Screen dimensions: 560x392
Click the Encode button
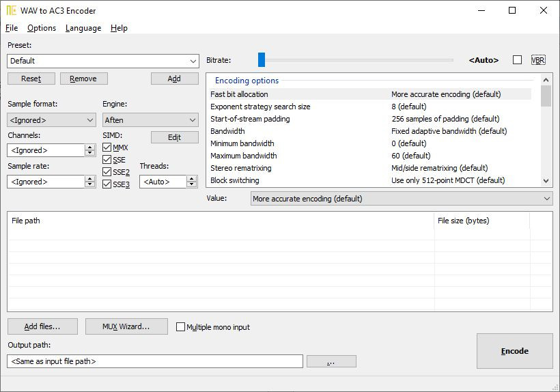515,351
